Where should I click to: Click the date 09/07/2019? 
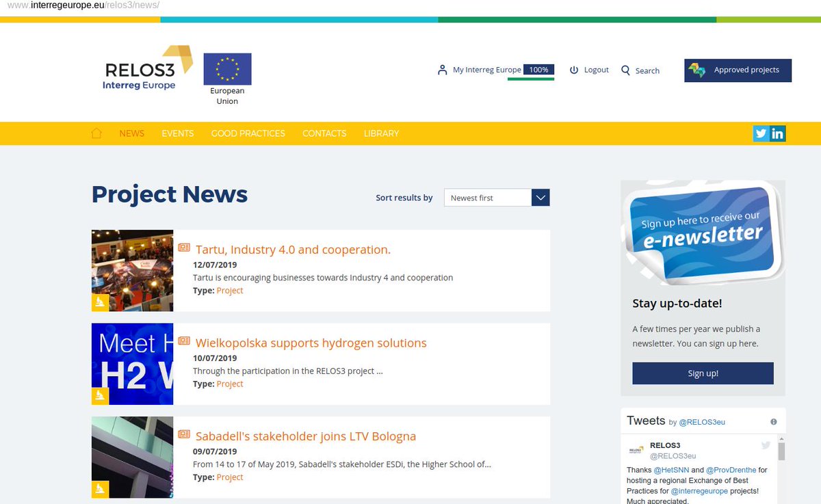point(215,451)
